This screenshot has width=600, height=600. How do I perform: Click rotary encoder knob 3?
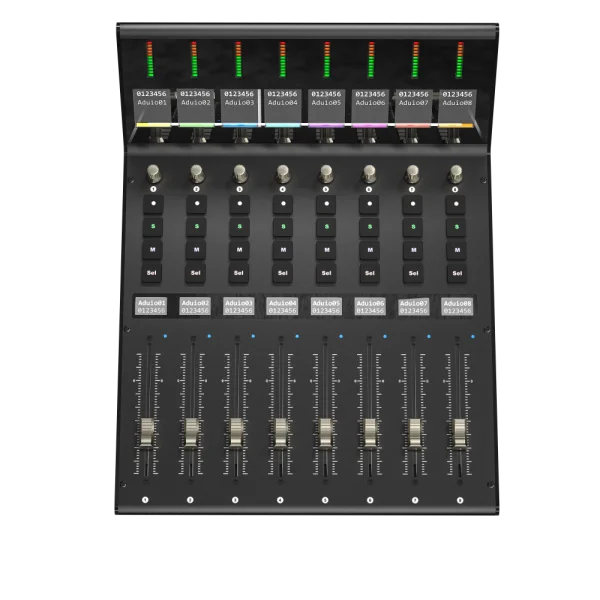240,174
